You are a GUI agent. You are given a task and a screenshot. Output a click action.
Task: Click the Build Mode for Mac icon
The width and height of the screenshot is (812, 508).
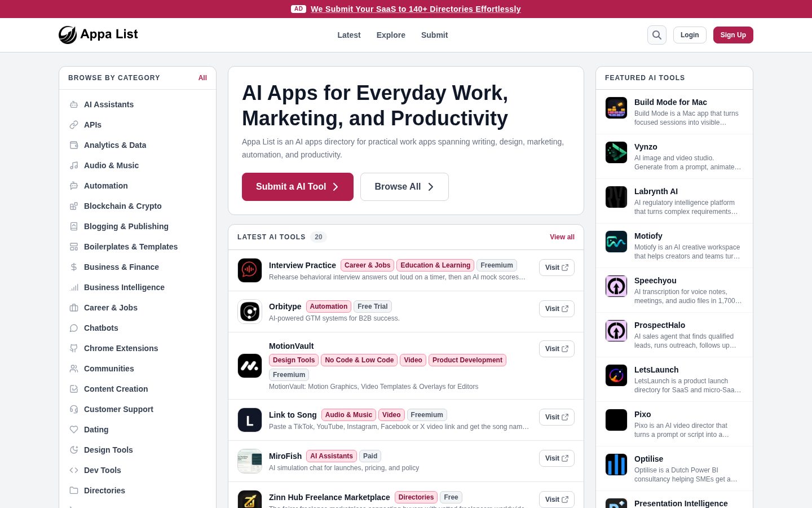coord(616,108)
